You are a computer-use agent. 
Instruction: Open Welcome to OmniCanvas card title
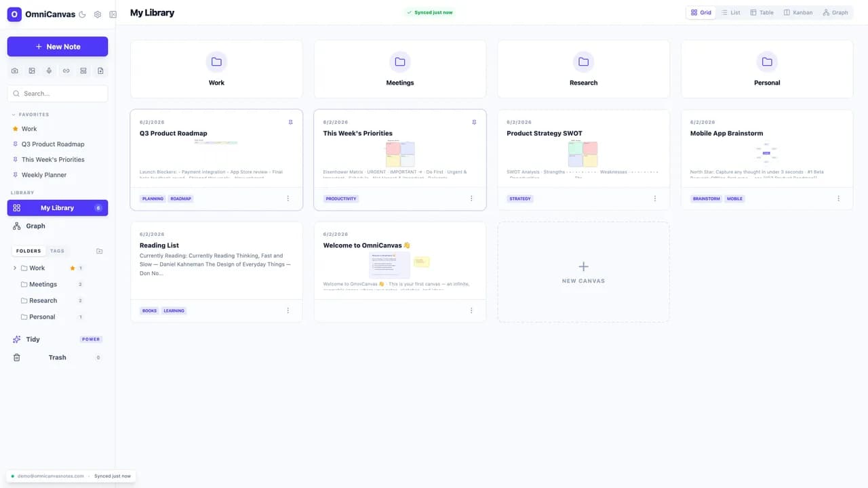pos(367,245)
